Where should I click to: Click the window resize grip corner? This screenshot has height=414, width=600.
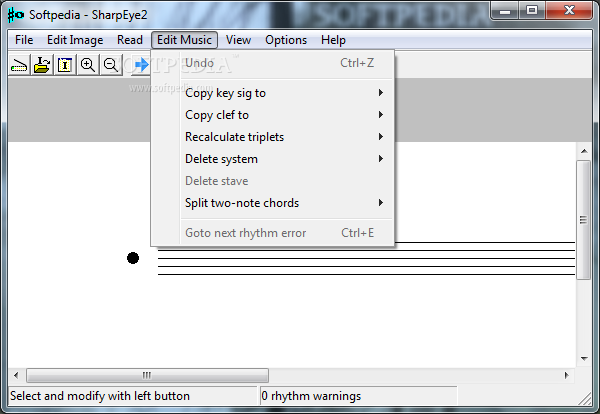click(x=585, y=399)
